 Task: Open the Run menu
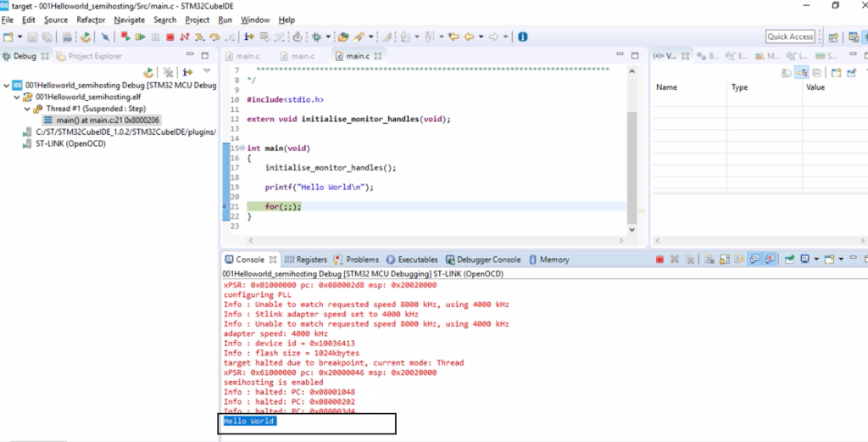click(x=225, y=20)
